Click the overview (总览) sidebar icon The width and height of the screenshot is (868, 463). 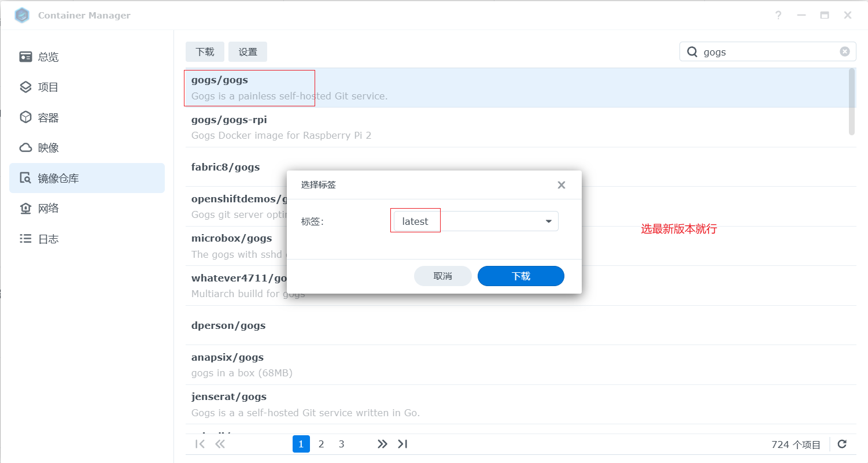pos(25,57)
